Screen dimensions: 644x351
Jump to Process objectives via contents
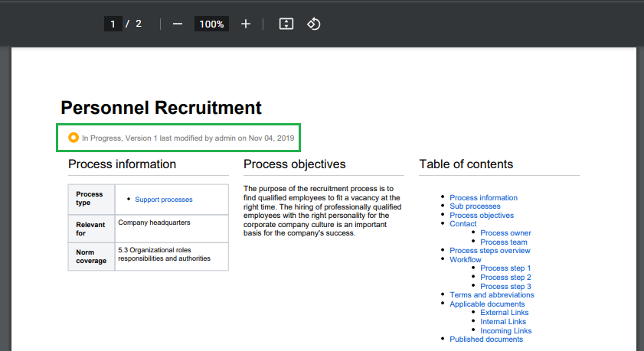[482, 216]
